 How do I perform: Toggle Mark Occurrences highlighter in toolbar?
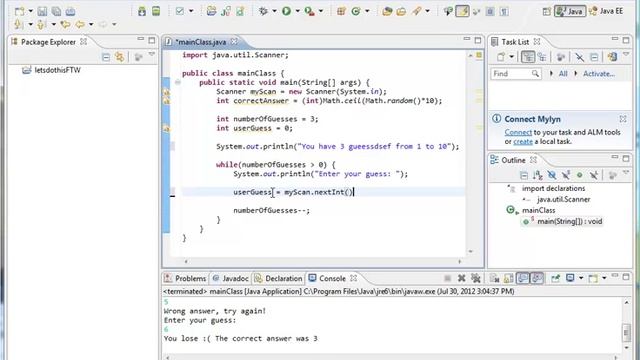click(x=462, y=11)
